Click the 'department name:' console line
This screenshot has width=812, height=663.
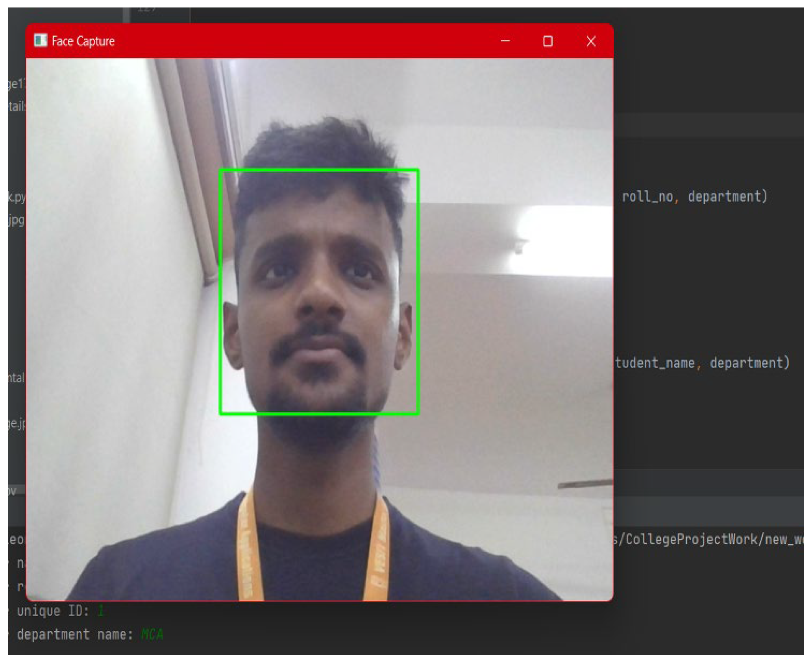pyautogui.click(x=75, y=634)
